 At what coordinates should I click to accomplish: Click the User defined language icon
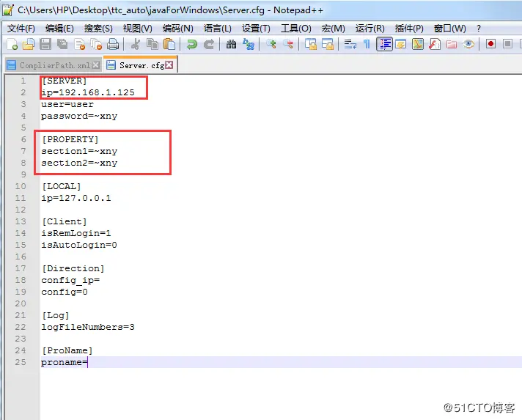coord(401,44)
